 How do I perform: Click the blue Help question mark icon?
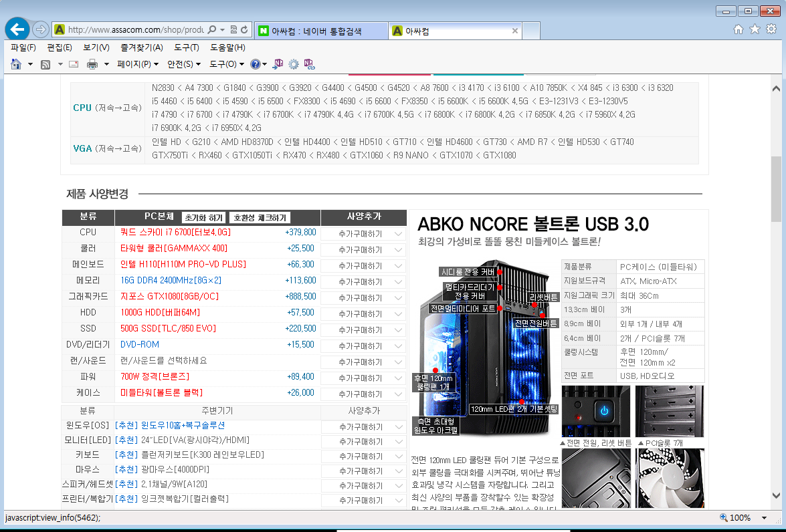click(x=255, y=64)
